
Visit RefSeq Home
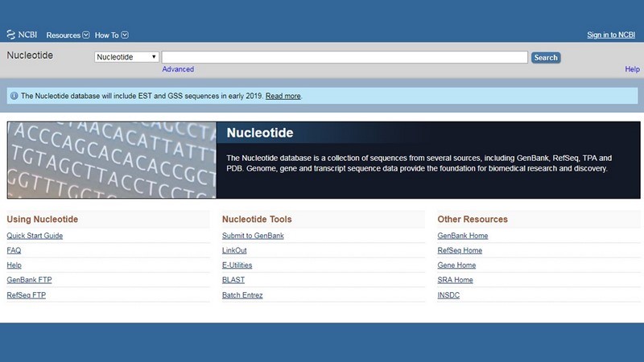click(460, 250)
